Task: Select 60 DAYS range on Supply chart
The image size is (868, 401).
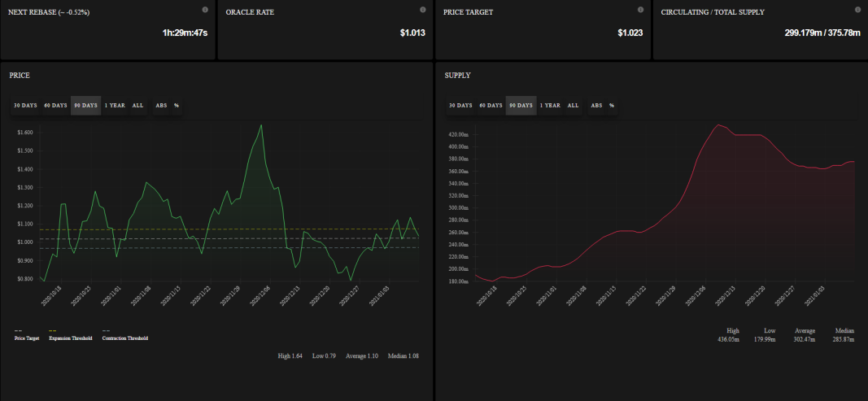Action: [491, 105]
